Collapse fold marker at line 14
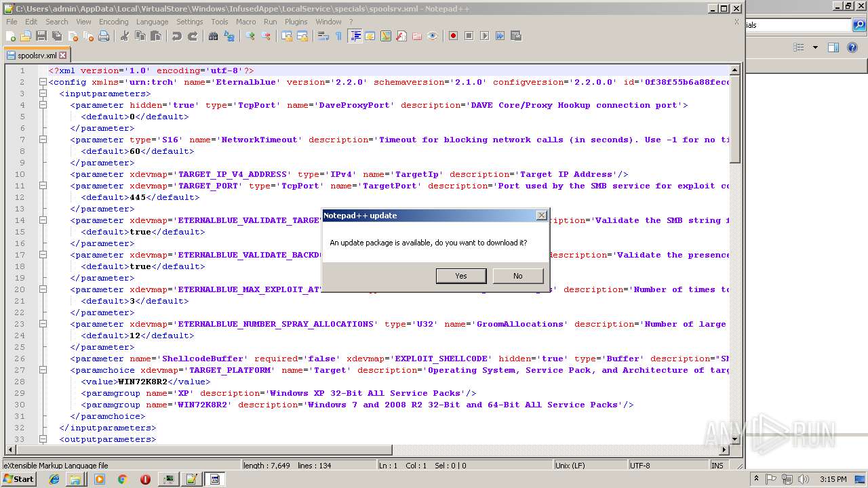 [43, 220]
